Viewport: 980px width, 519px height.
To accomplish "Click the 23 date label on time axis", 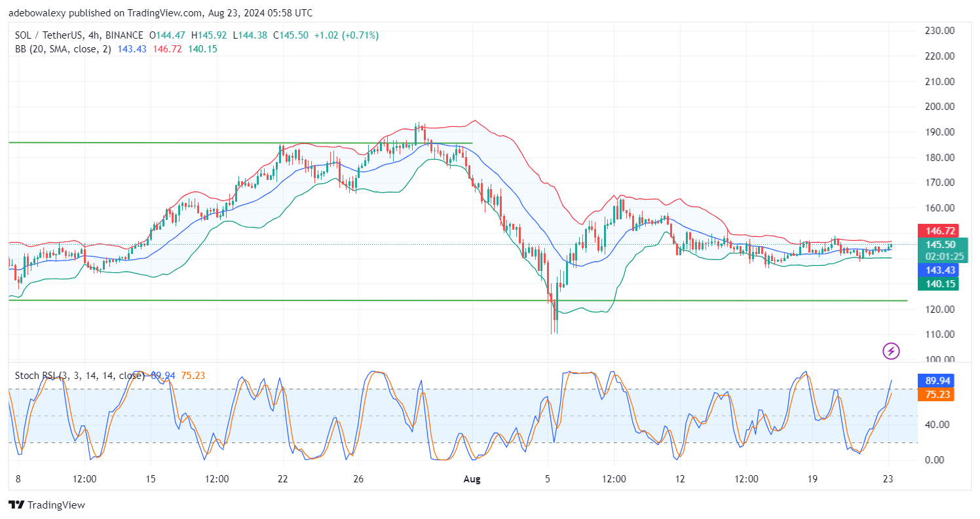I will (x=888, y=479).
